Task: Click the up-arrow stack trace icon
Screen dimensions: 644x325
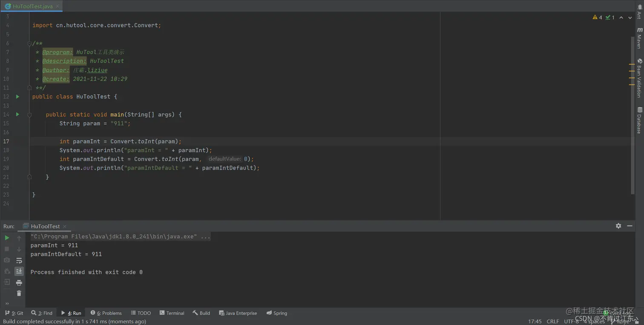Action: point(19,238)
